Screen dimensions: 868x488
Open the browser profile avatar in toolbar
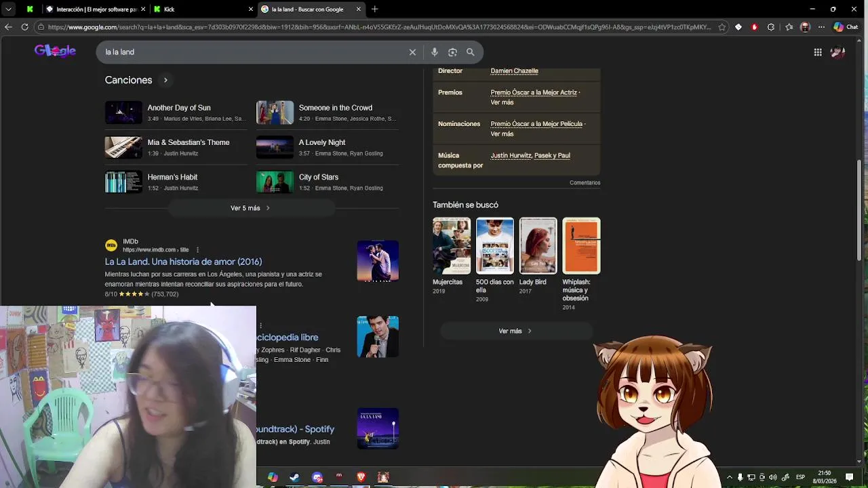coord(805,27)
